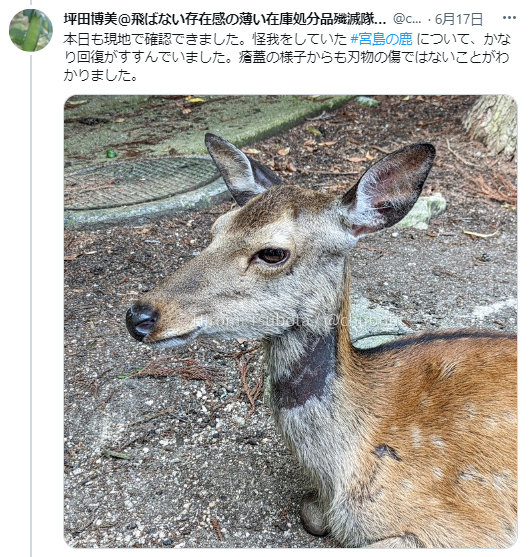
Task: Click the faint watermark text over the photo
Action: [x=295, y=321]
